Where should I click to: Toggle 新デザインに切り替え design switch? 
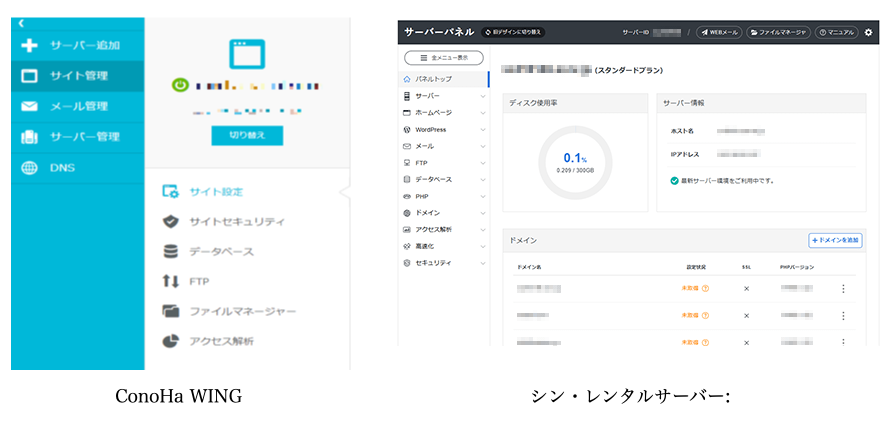pos(512,32)
